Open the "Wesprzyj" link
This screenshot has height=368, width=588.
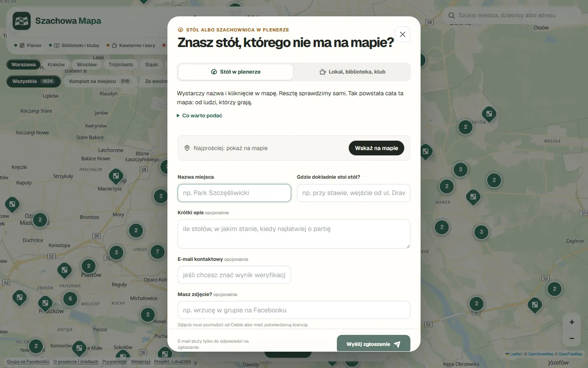140,361
